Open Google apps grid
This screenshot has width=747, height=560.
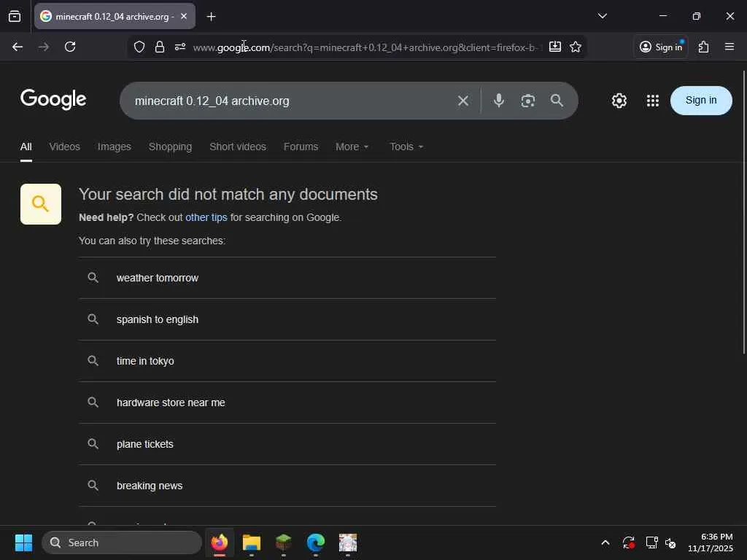pos(653,101)
